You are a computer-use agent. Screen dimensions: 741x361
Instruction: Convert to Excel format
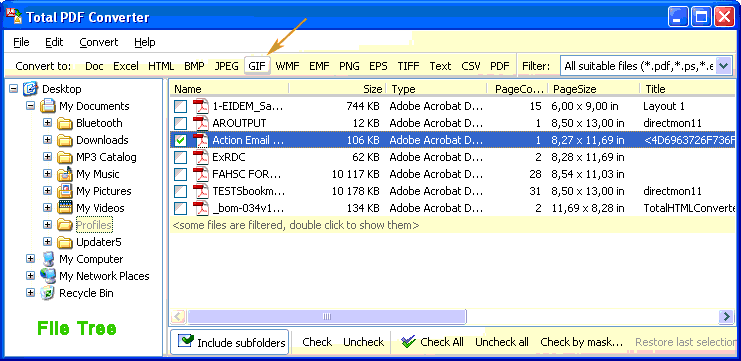click(126, 66)
